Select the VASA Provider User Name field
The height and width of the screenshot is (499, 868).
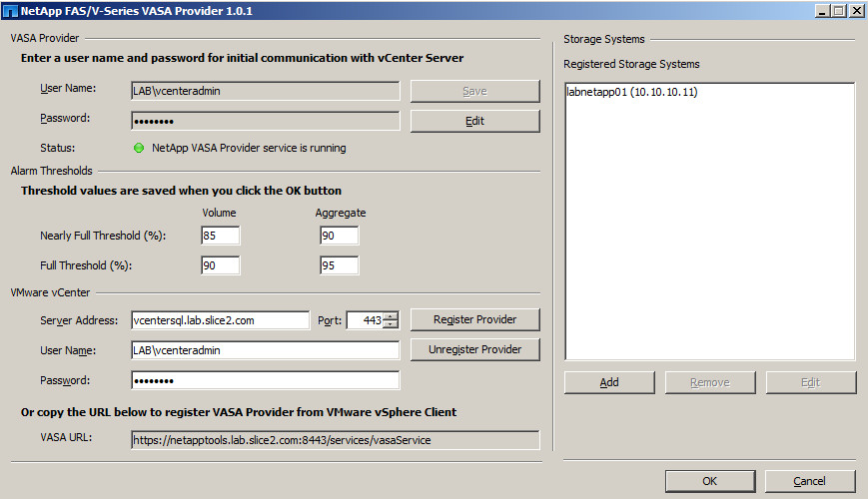tap(265, 91)
